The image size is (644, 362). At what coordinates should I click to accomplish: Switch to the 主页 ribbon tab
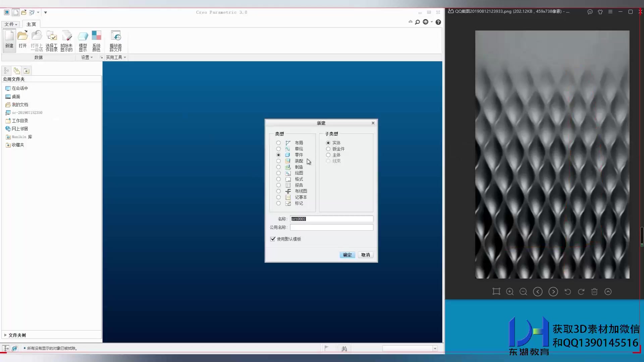point(31,24)
